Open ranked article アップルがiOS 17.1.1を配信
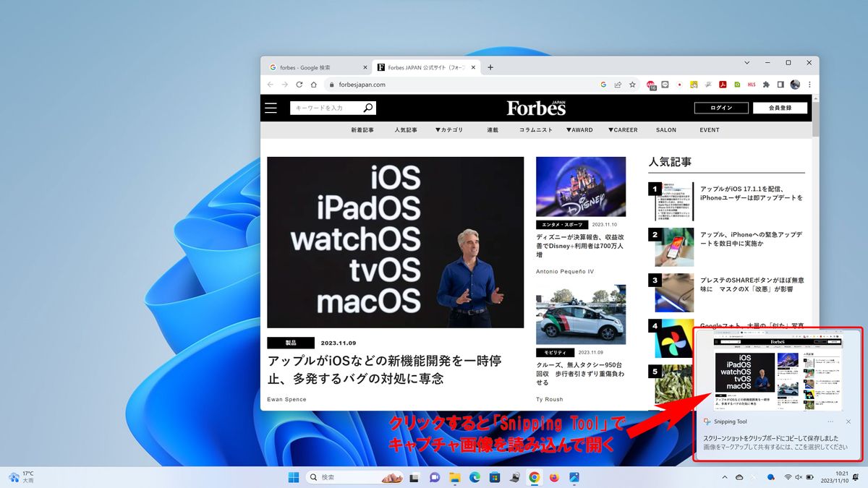Image resolution: width=868 pixels, height=488 pixels. [x=752, y=193]
